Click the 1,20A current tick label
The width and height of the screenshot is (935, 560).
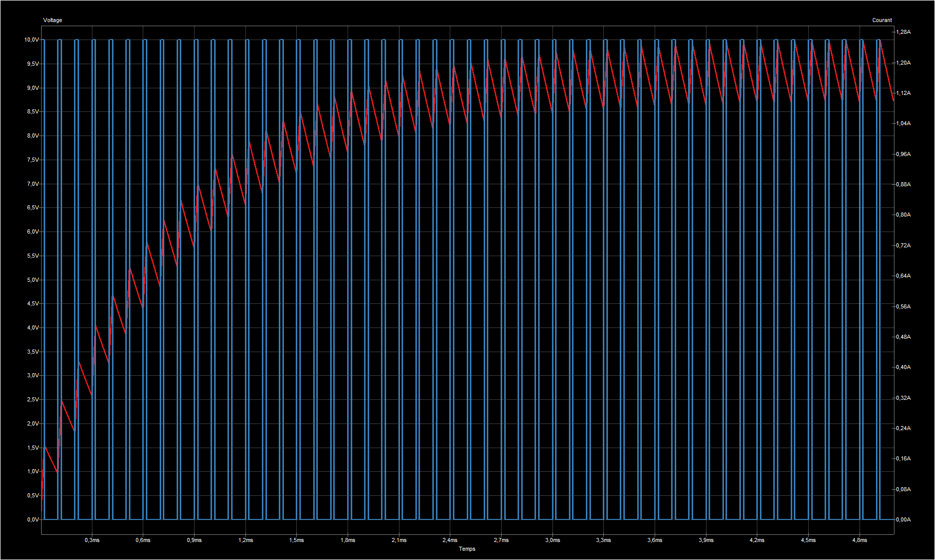pyautogui.click(x=903, y=63)
